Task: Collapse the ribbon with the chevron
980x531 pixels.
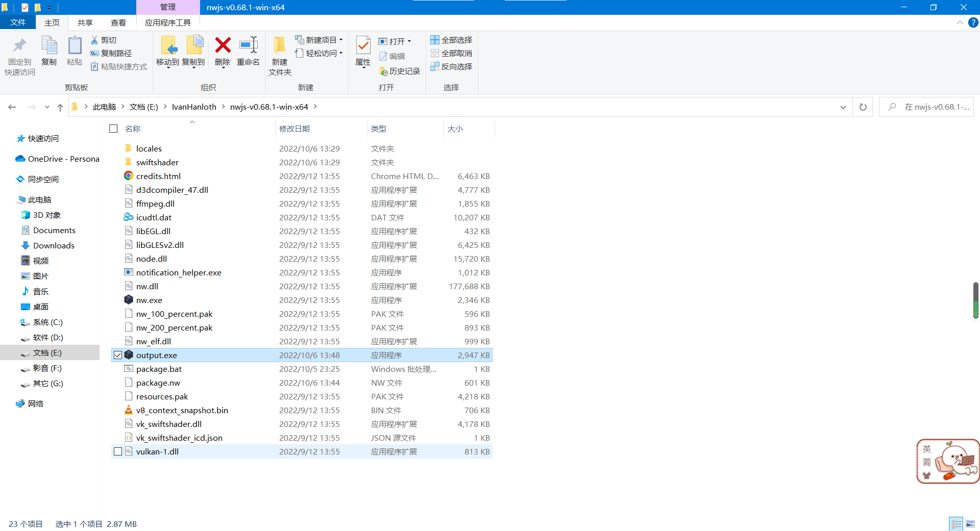Action: click(960, 22)
